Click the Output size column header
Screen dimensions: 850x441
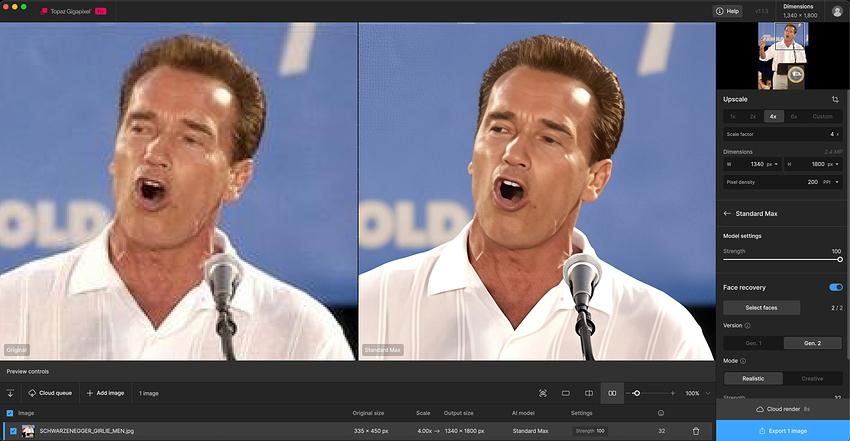[459, 413]
